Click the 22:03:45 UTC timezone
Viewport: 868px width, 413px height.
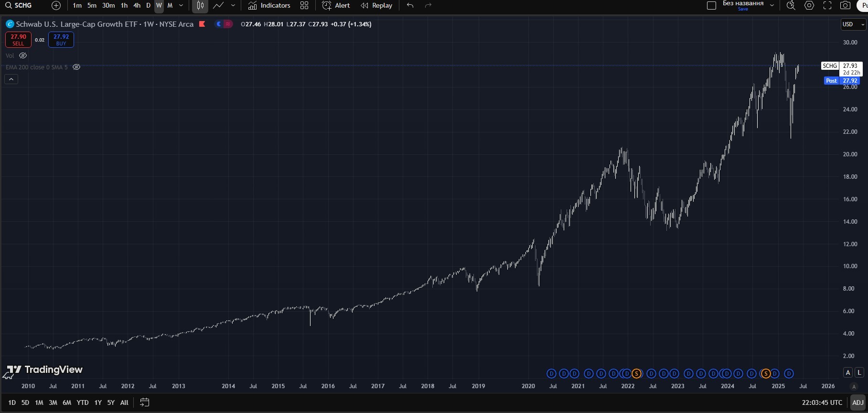coord(822,402)
